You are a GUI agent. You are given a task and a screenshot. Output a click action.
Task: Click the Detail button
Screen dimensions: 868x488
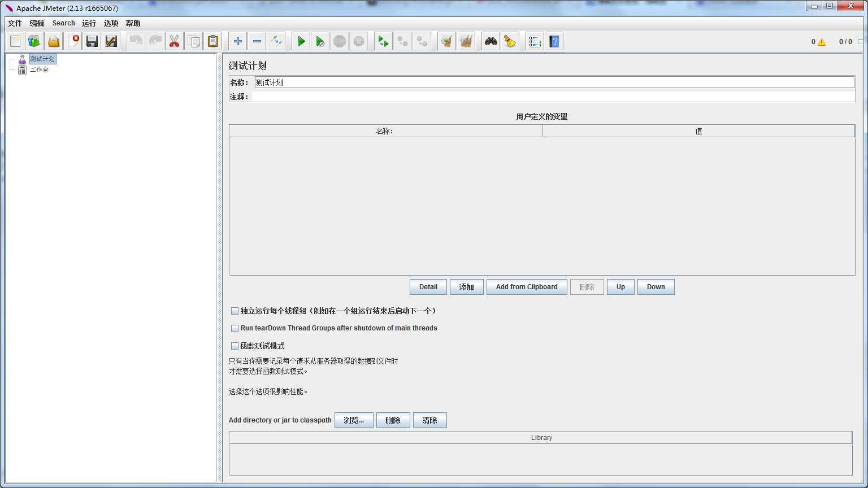coord(428,287)
